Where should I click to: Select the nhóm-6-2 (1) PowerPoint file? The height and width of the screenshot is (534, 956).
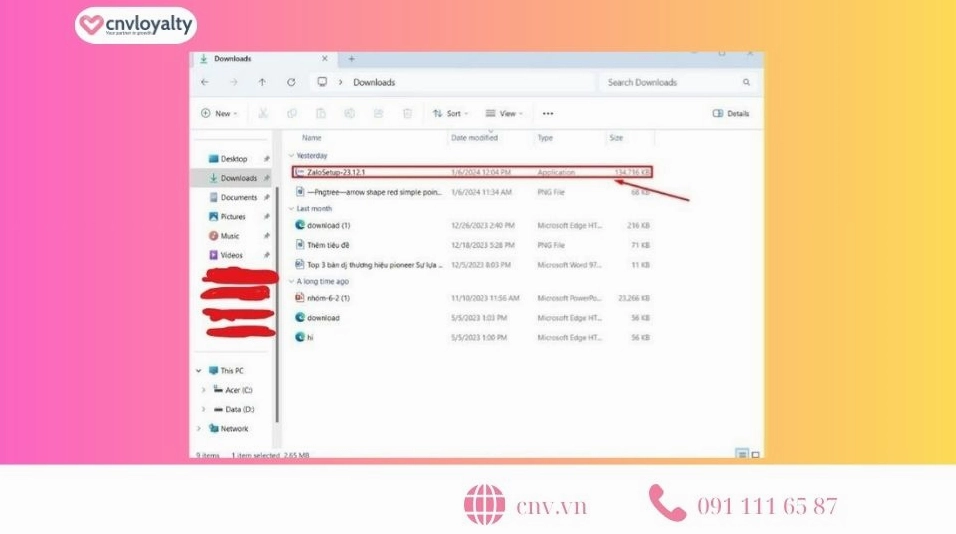pyautogui.click(x=472, y=298)
